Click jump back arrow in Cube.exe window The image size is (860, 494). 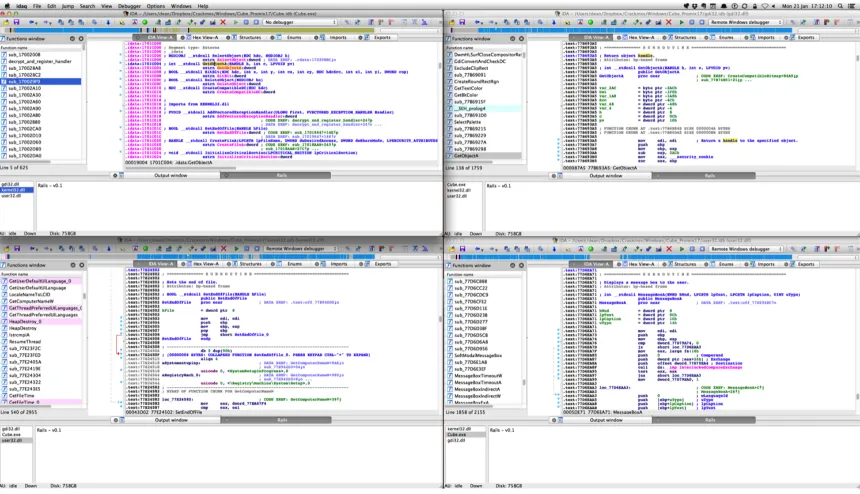point(32,22)
